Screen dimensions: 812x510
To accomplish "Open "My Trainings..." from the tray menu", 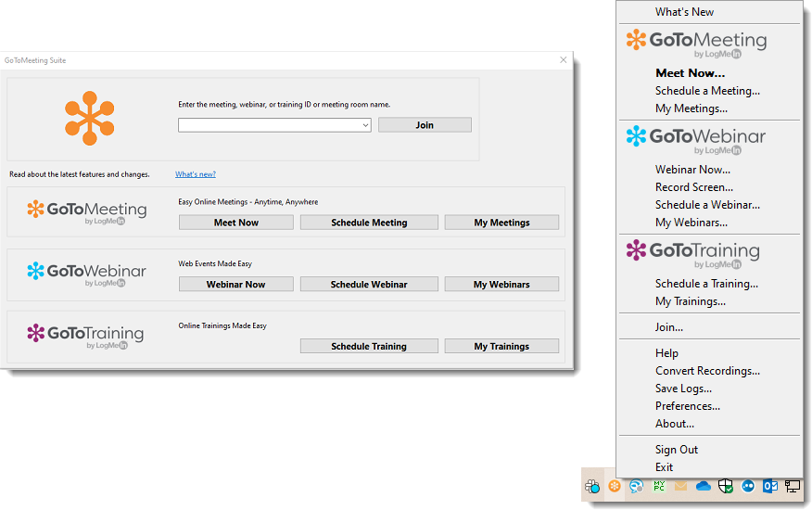I will coord(691,301).
